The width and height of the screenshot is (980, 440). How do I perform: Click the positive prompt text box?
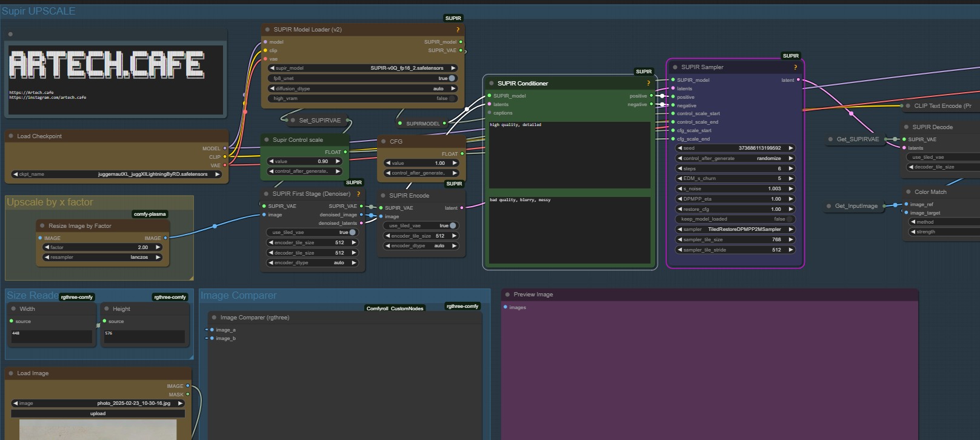click(569, 155)
